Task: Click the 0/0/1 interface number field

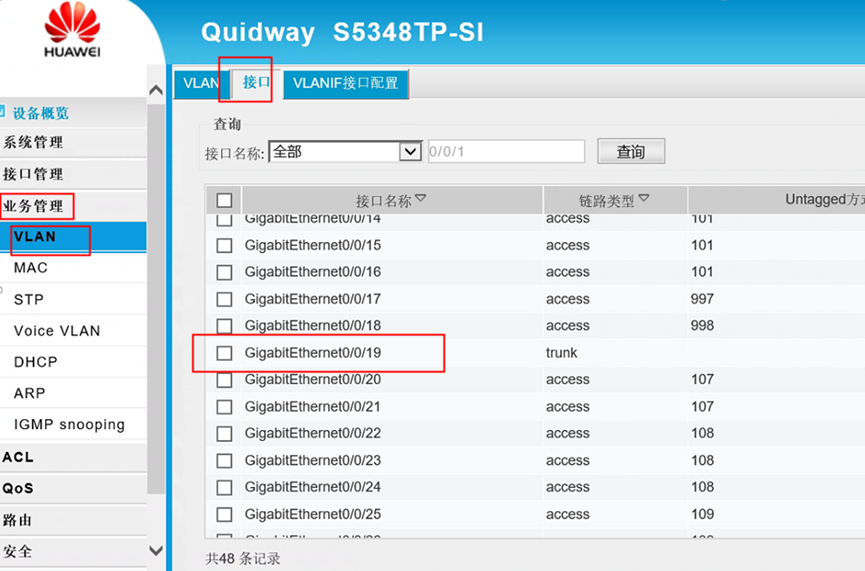Action: point(506,151)
